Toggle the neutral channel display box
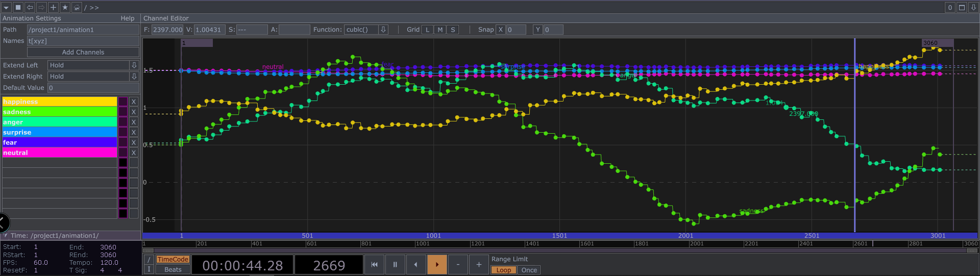Viewport: 980px width, 276px height. click(123, 153)
